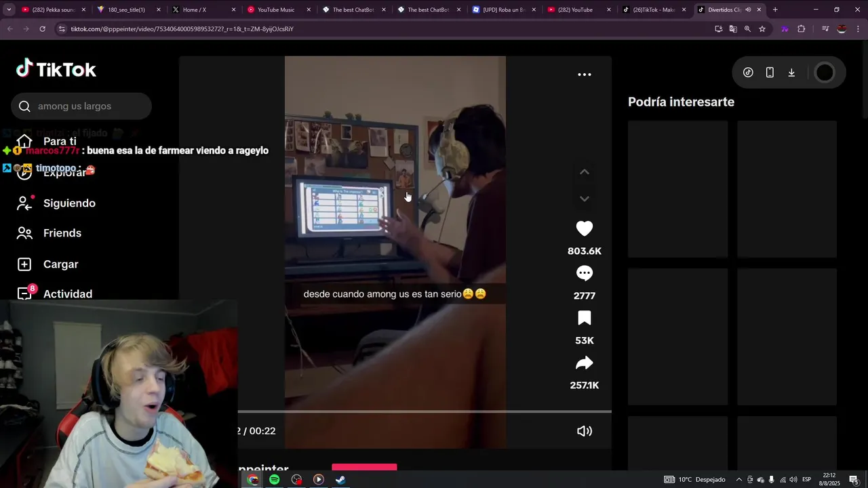Open first suggested video thumbnail placeholder

[677, 189]
